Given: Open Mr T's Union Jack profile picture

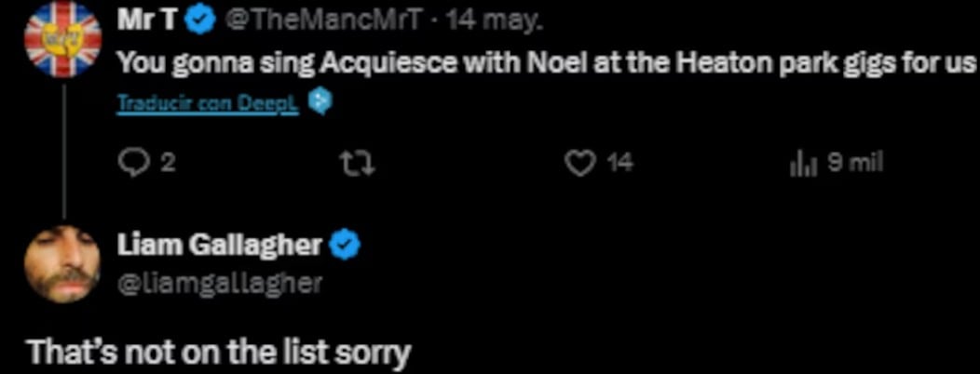Looking at the screenshot, I should pyautogui.click(x=62, y=44).
